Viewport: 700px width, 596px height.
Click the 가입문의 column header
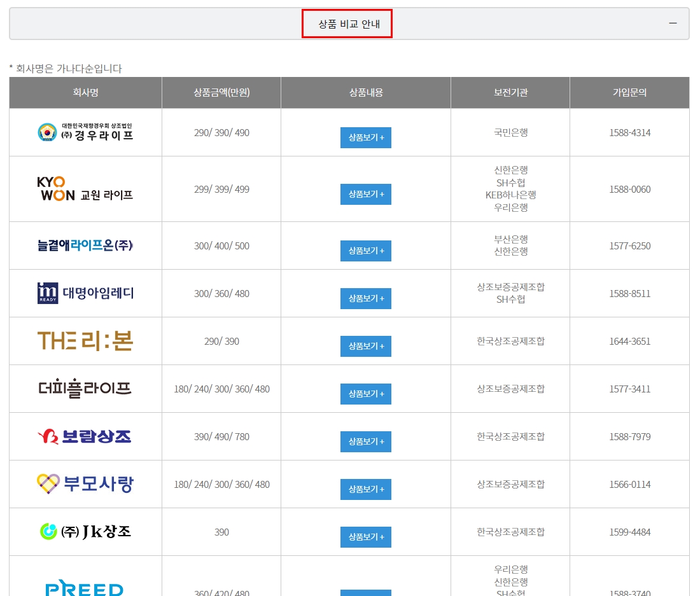pos(629,92)
